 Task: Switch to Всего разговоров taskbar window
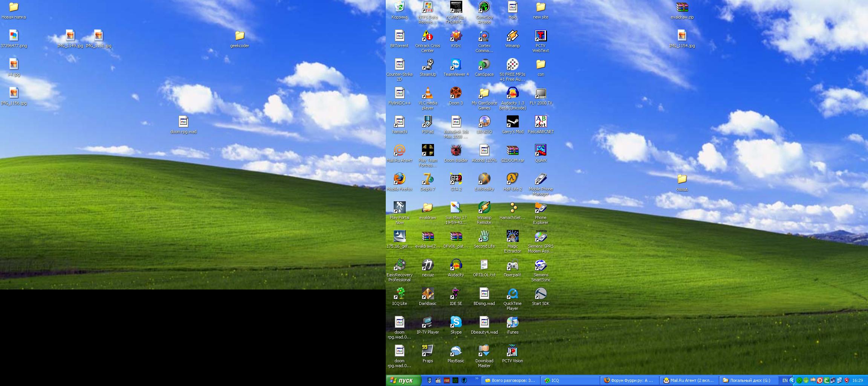[510, 380]
